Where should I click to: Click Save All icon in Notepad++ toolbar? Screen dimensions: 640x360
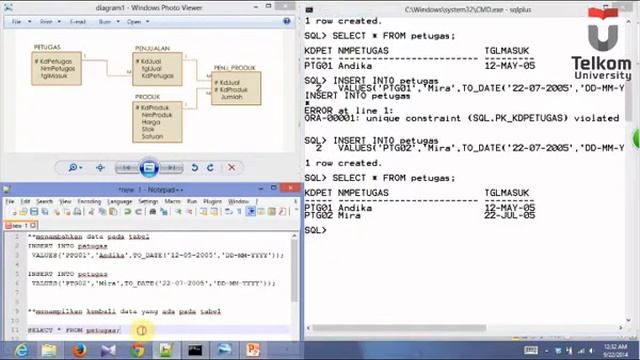point(44,211)
